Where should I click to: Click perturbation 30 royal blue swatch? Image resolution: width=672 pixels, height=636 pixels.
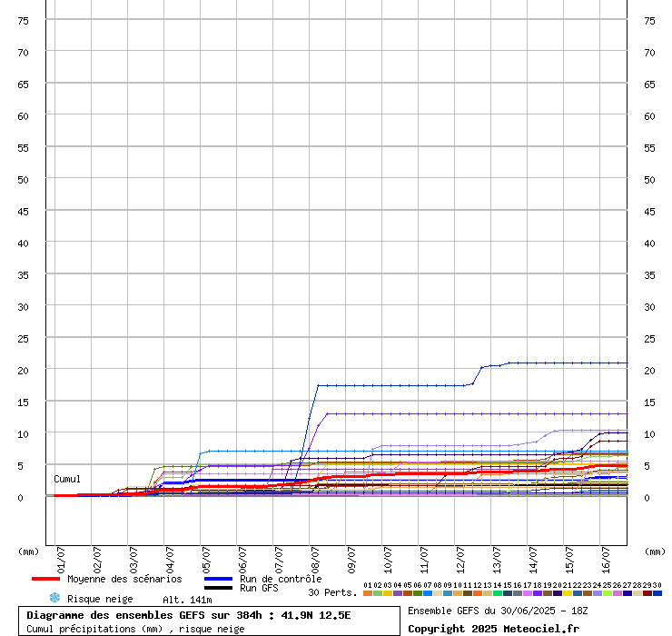click(x=657, y=593)
